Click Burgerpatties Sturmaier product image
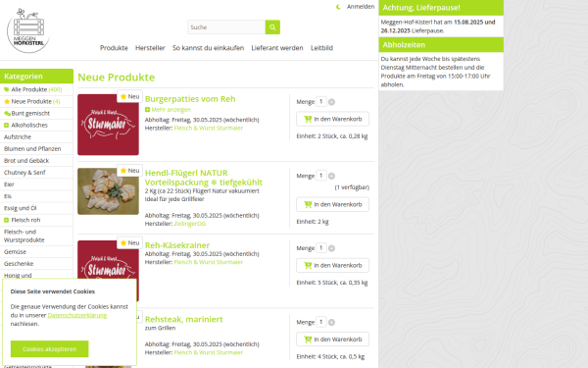Screen dimensions: 588x368 pos(108,125)
